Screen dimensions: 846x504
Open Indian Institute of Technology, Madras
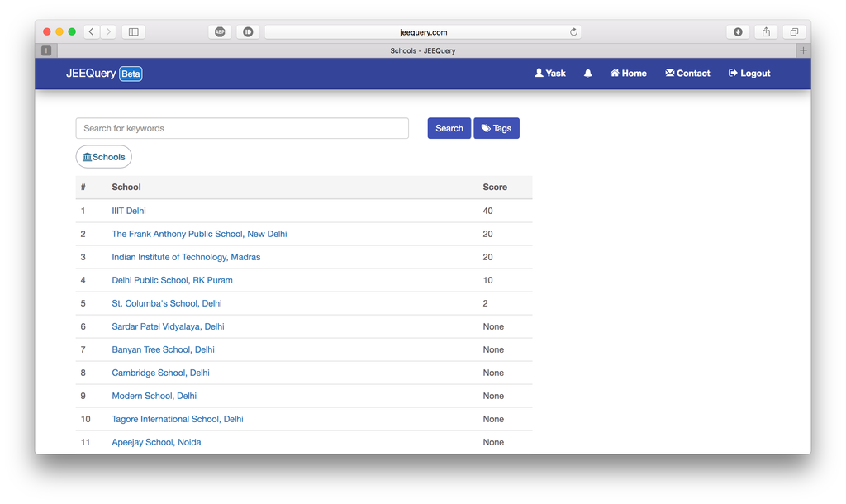pos(186,258)
